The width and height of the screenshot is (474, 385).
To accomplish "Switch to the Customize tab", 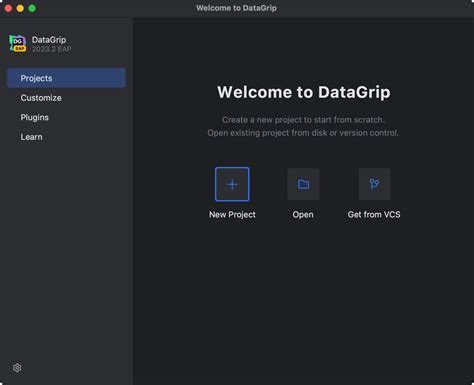I will 66,98.
